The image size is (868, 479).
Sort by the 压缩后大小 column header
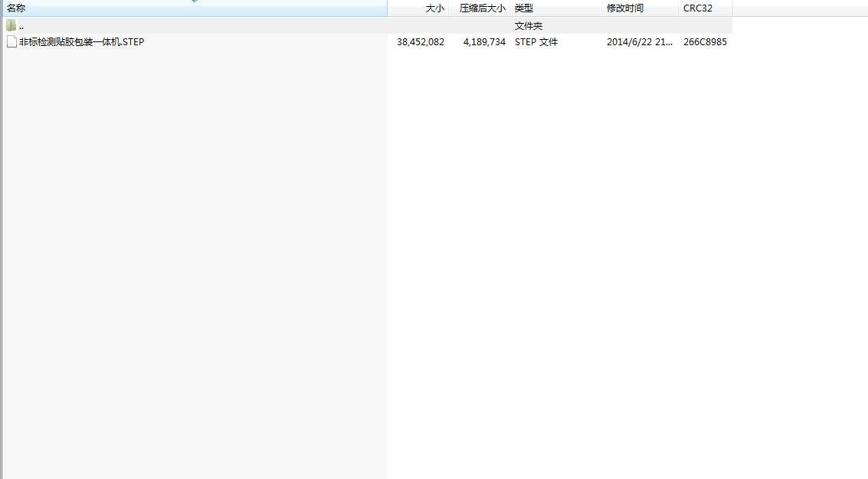[x=480, y=8]
